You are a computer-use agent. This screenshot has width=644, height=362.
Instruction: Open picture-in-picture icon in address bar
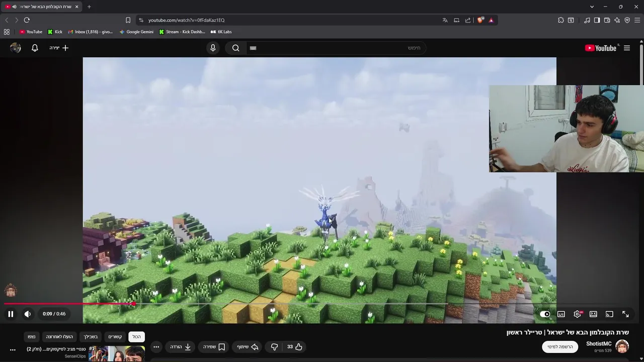pos(456,20)
